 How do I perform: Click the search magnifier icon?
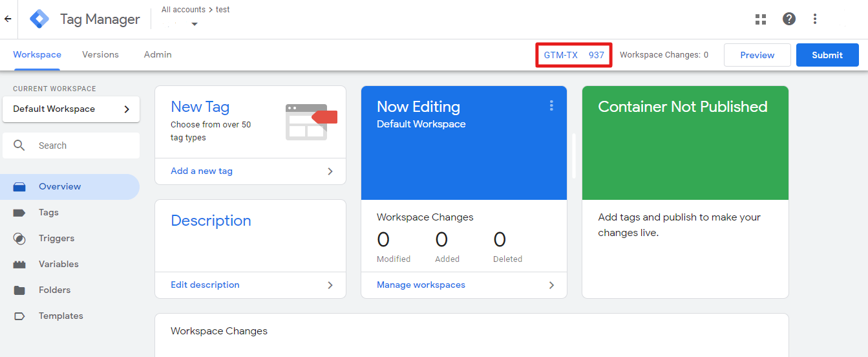point(19,146)
